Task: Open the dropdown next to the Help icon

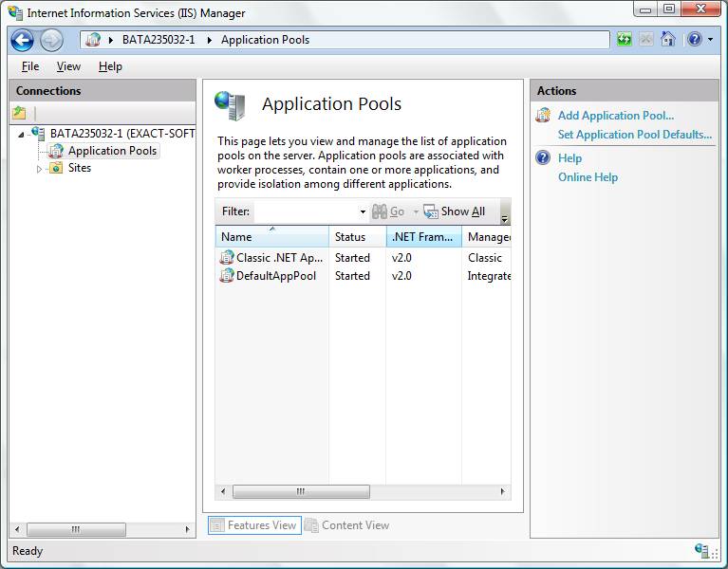Action: (x=710, y=40)
